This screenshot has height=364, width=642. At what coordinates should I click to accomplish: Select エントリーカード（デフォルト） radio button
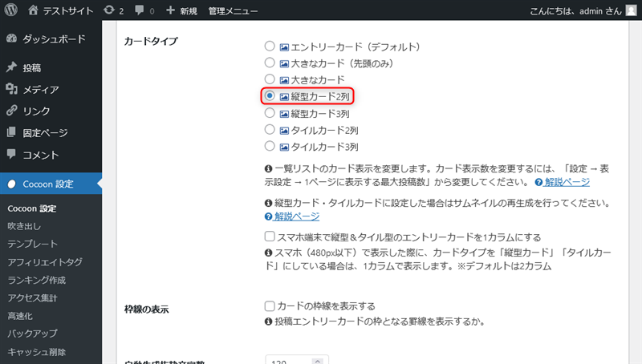(x=270, y=46)
